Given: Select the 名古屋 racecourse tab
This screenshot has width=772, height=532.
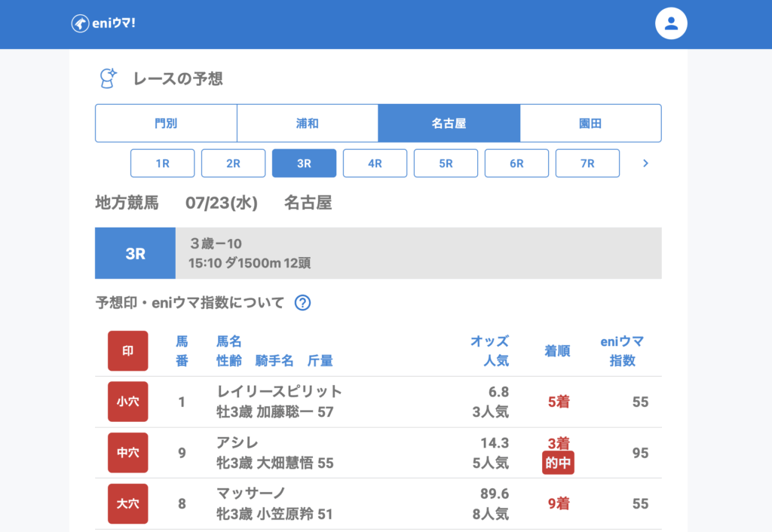Looking at the screenshot, I should [x=449, y=124].
